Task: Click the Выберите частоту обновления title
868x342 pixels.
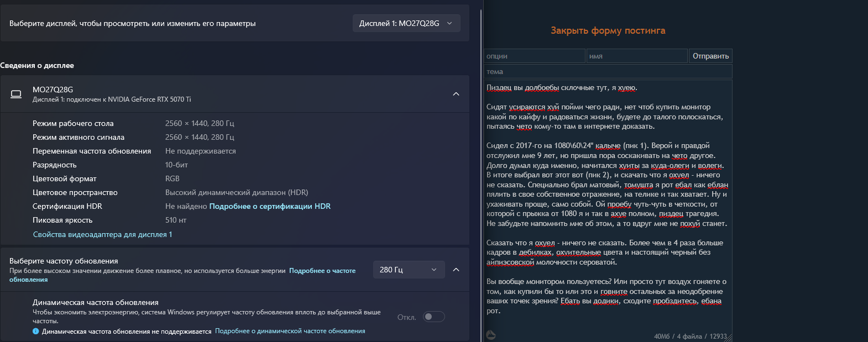Action: (x=64, y=261)
